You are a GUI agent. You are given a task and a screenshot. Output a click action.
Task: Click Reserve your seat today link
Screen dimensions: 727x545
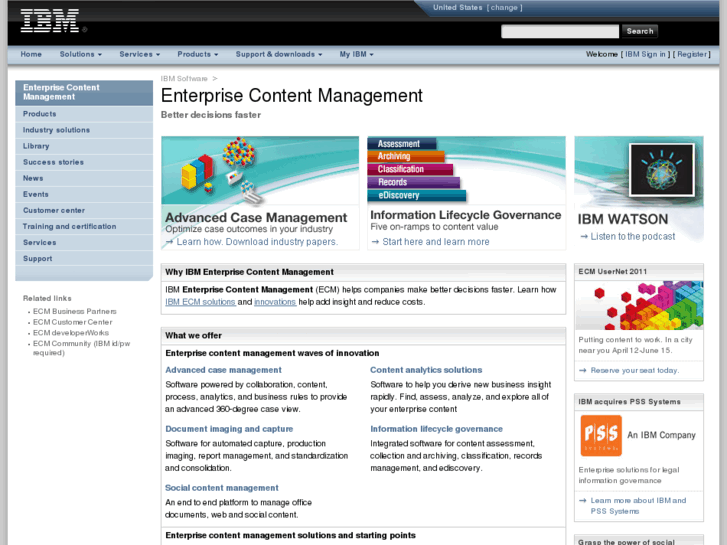coord(635,370)
